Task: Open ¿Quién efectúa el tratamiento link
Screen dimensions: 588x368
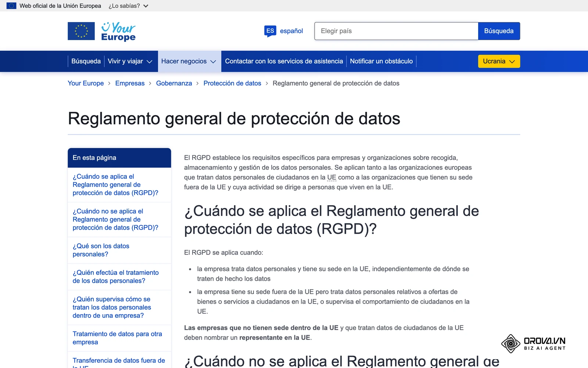Action: coord(116,277)
